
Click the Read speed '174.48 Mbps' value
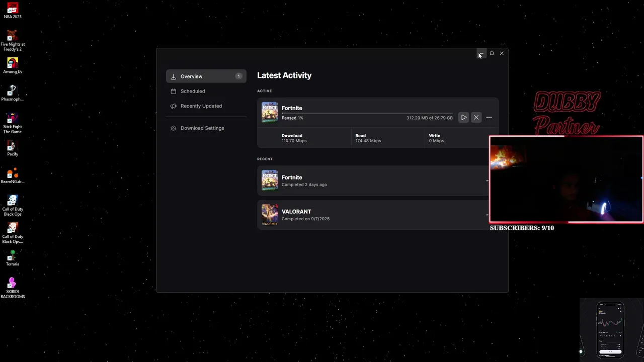[368, 141]
